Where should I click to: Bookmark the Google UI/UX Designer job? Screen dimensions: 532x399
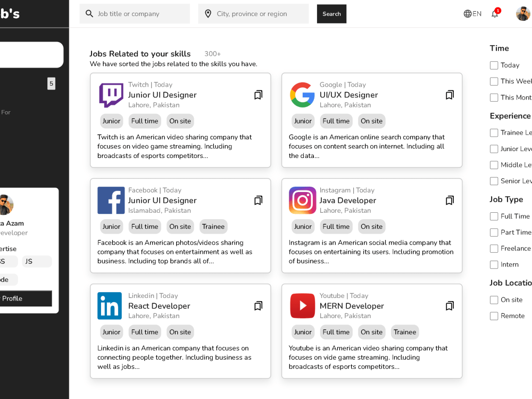click(450, 95)
